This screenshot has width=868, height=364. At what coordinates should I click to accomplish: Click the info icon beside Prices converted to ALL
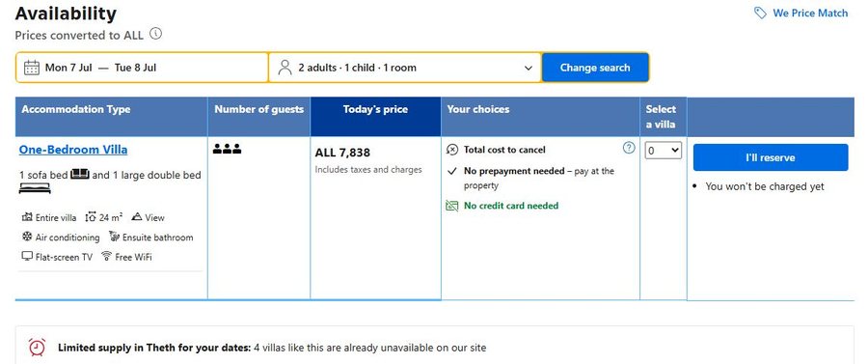click(x=156, y=34)
